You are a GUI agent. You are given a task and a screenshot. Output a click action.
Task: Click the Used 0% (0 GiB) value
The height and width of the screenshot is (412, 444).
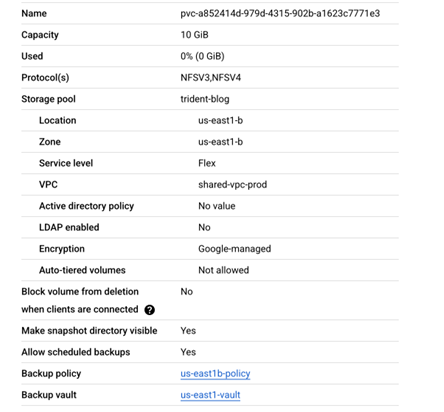[x=202, y=56]
